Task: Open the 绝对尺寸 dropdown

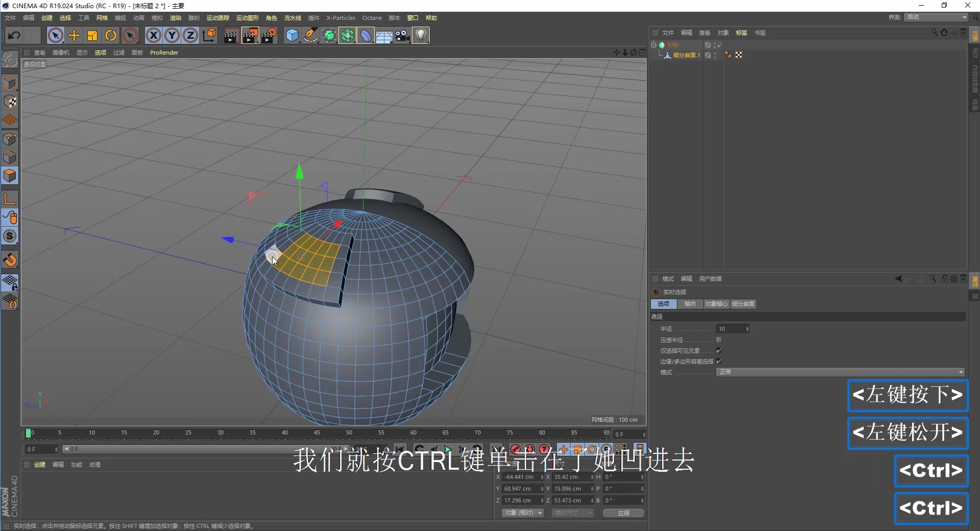Action: point(573,513)
